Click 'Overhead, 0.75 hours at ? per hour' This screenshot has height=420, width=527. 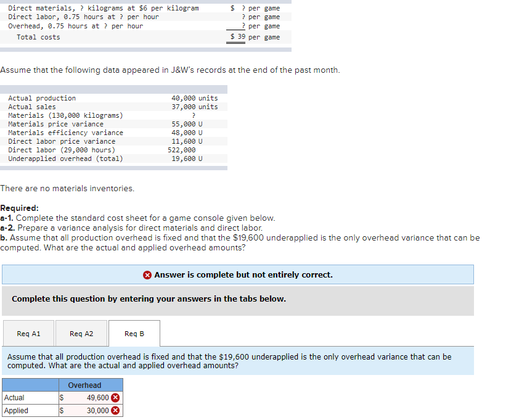coord(76,26)
